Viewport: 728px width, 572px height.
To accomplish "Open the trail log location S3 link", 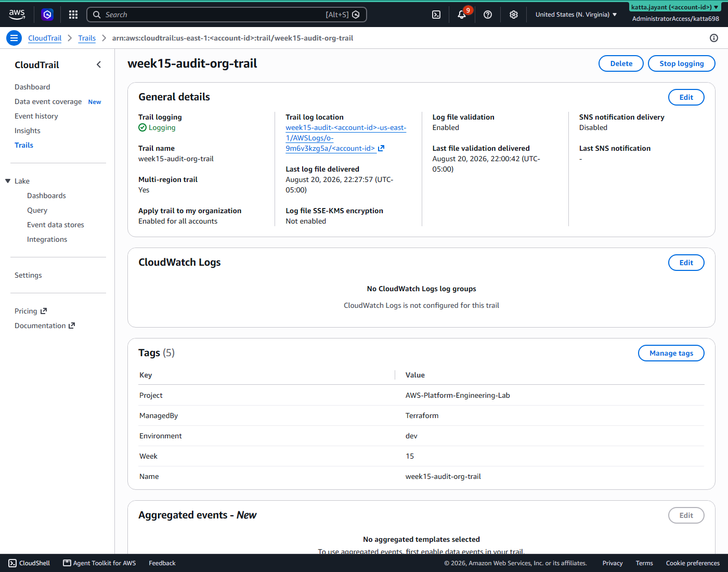I will click(x=346, y=138).
